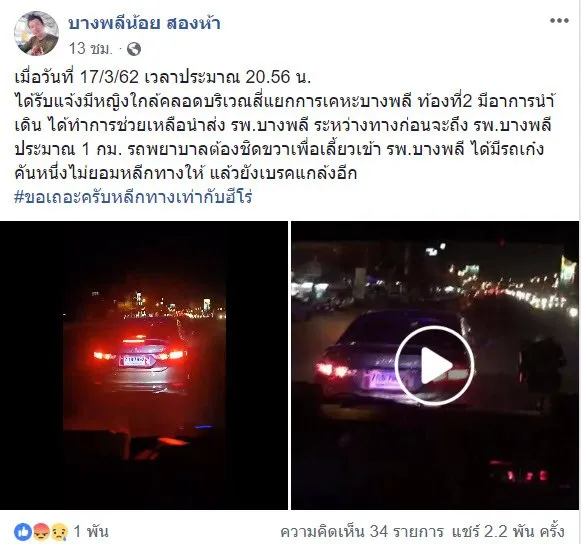Viewport: 581px width, 544px height.
Task: Click the angry reaction emoji icon
Action: pos(41,532)
